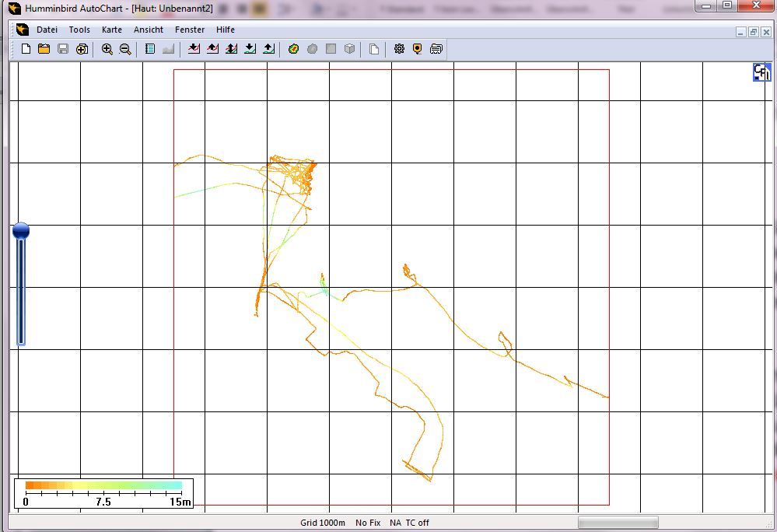The height and width of the screenshot is (532, 777).
Task: Expand the Karte menu
Action: [x=112, y=30]
